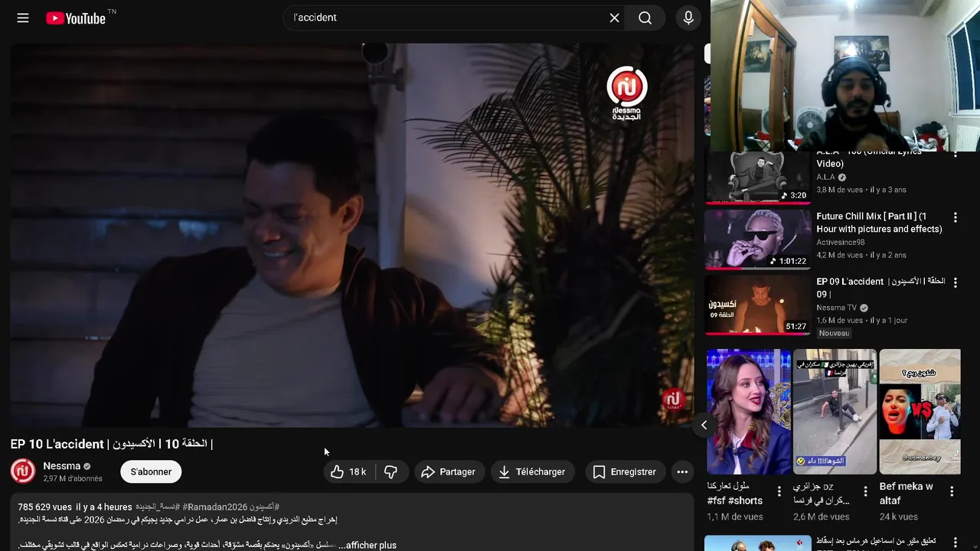Like the video with thumbs-up 18 k
980x551 pixels.
click(x=349, y=471)
